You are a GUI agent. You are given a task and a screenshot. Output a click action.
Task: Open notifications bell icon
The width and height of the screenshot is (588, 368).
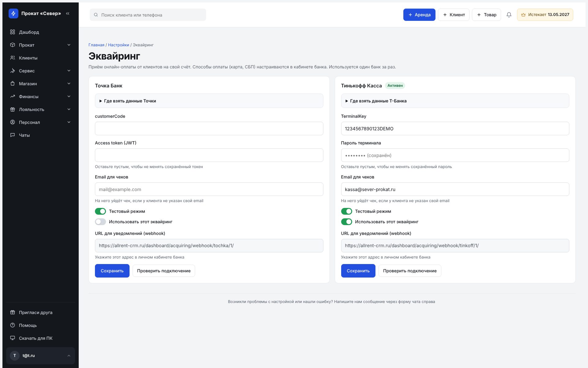[x=509, y=15]
